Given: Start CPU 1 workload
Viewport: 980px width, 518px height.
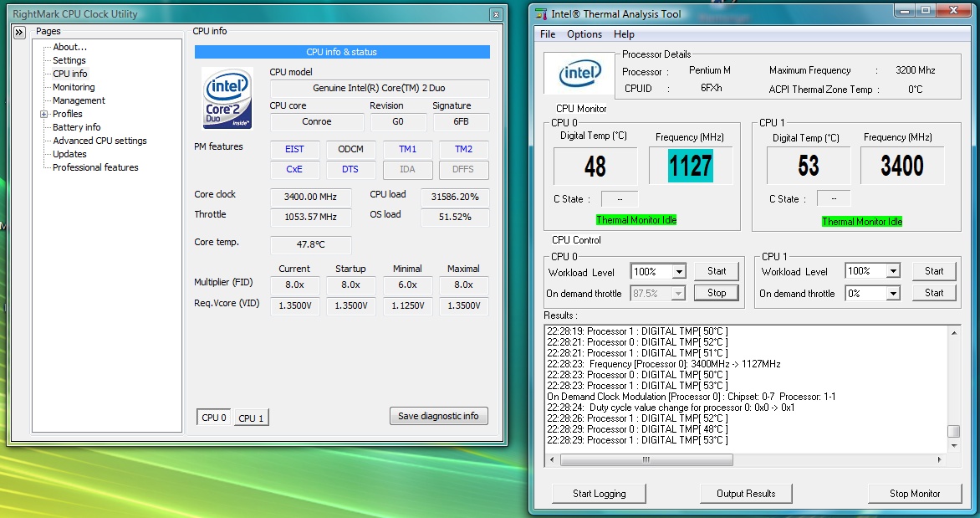Looking at the screenshot, I should [934, 271].
